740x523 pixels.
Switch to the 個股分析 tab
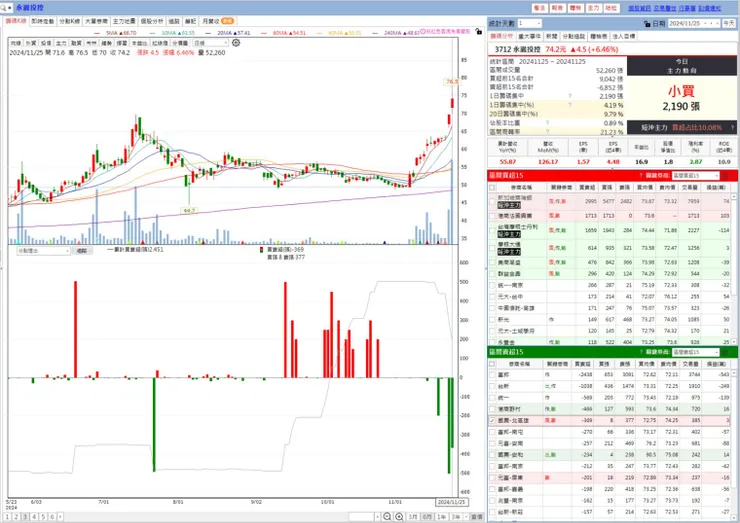pos(152,21)
